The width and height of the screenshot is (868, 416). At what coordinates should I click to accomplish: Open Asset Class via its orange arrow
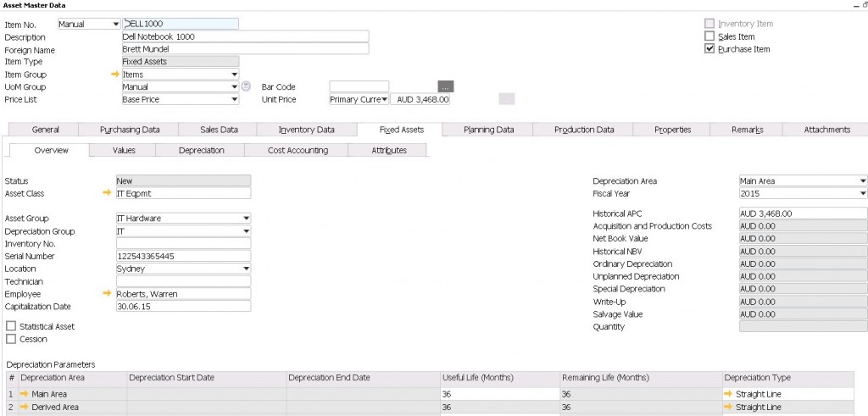[x=107, y=193]
